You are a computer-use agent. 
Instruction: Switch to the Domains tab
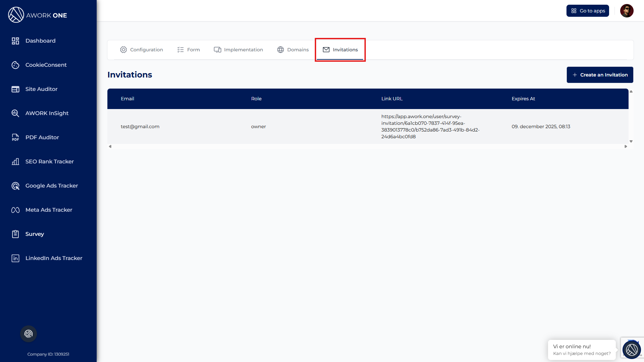tap(293, 50)
